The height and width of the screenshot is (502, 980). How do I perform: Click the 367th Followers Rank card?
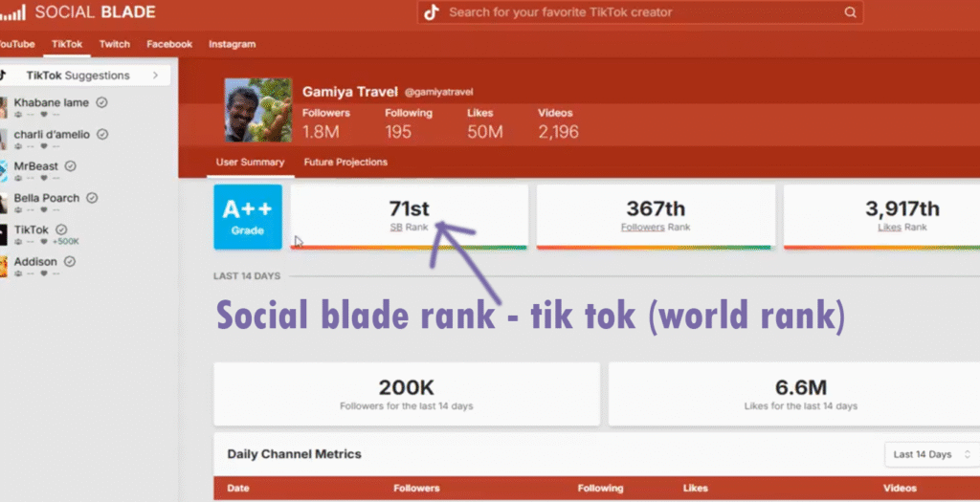tap(656, 216)
